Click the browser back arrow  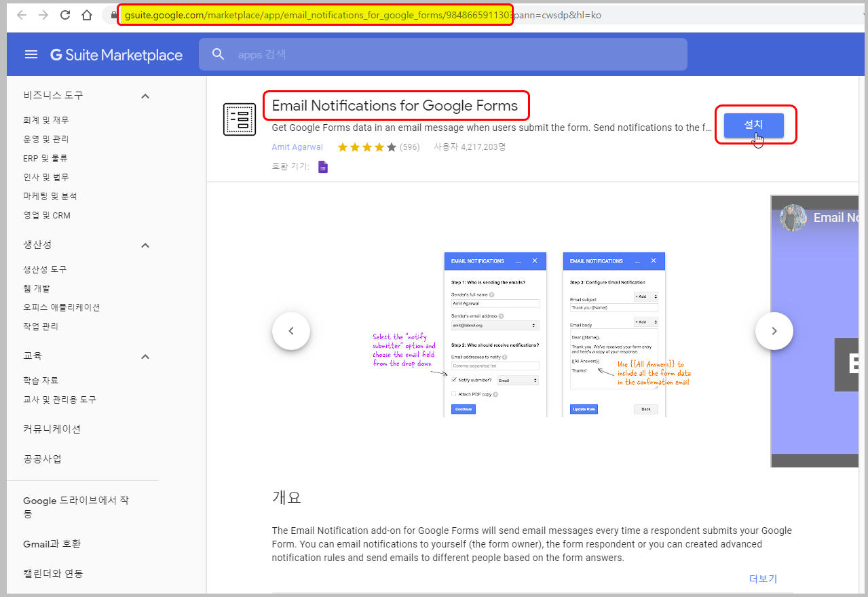22,15
